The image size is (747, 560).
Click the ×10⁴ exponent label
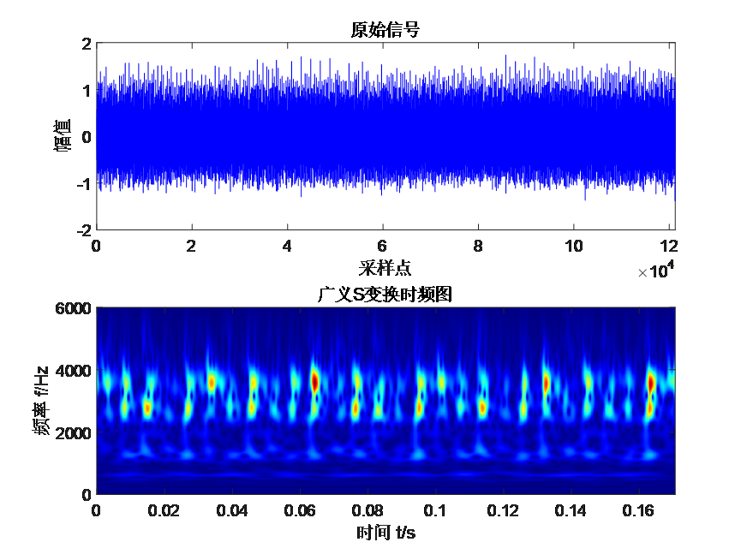pos(656,270)
